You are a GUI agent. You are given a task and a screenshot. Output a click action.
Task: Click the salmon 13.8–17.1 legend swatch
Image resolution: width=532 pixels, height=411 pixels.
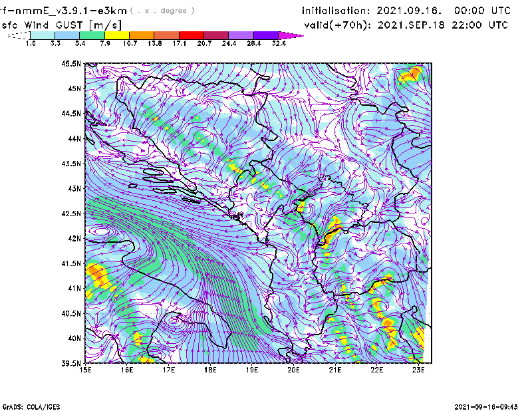coord(167,35)
